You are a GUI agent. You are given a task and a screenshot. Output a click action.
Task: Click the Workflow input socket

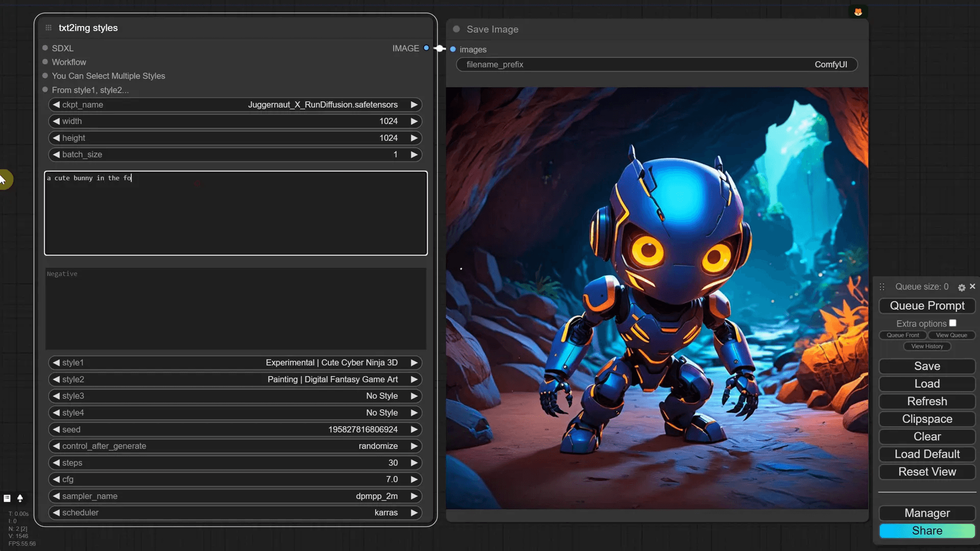pos(45,62)
